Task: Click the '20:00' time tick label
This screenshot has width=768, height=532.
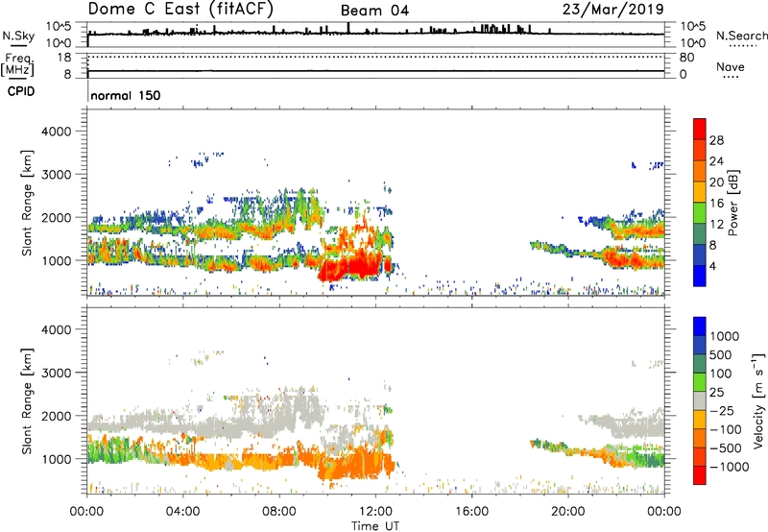Action: tap(567, 512)
